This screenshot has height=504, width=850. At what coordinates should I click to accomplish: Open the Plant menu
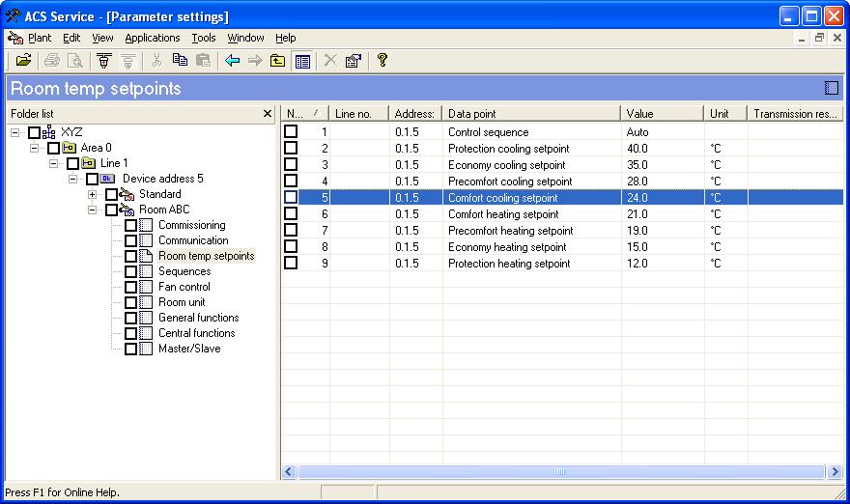(40, 38)
